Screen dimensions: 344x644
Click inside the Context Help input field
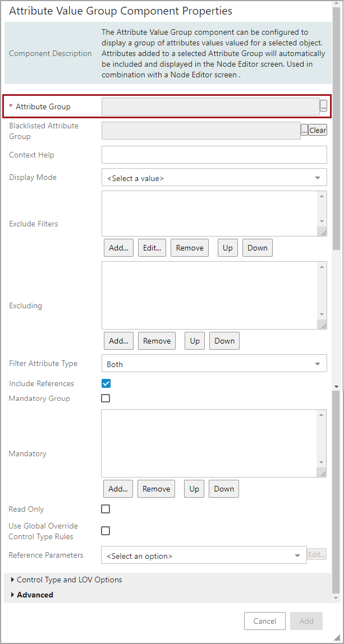(213, 155)
